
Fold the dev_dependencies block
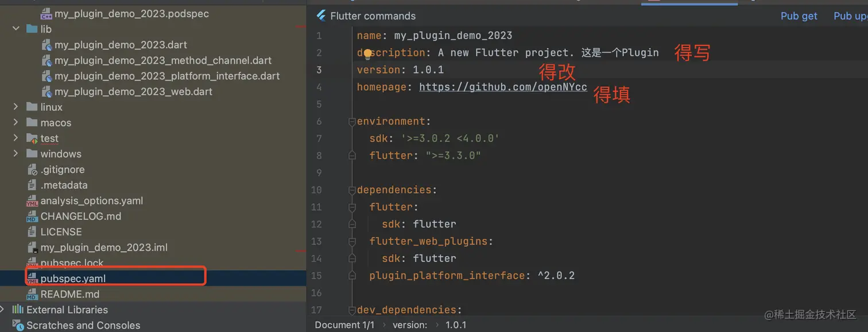pos(351,310)
